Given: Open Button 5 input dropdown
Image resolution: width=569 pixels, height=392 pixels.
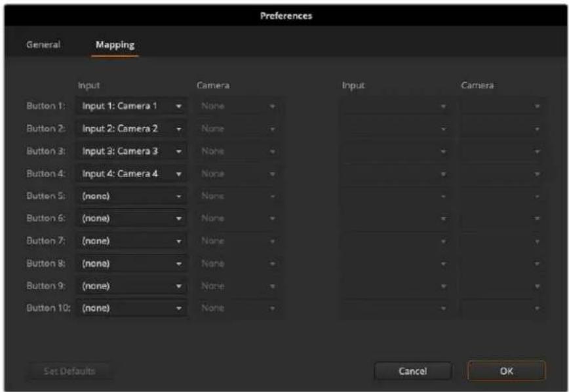Looking at the screenshot, I should point(131,196).
